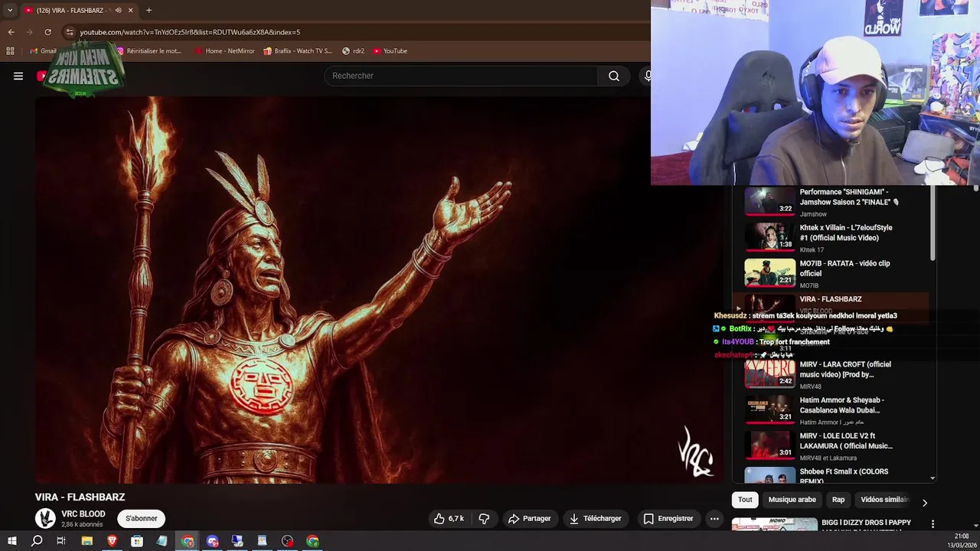Image resolution: width=980 pixels, height=551 pixels.
Task: Open Task View on taskbar
Action: (x=61, y=541)
